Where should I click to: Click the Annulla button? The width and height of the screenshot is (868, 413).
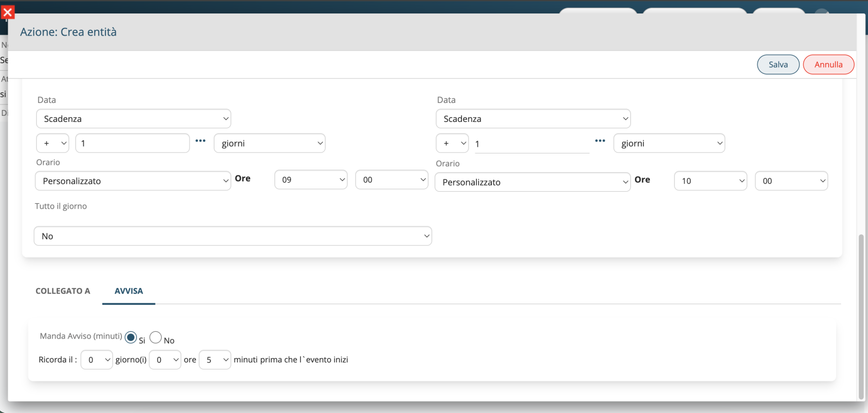coord(829,65)
